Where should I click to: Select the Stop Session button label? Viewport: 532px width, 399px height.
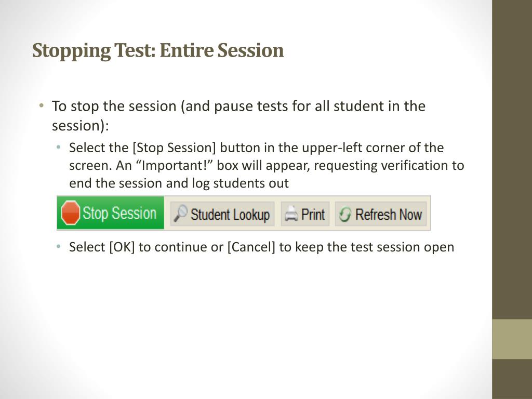[x=119, y=213]
